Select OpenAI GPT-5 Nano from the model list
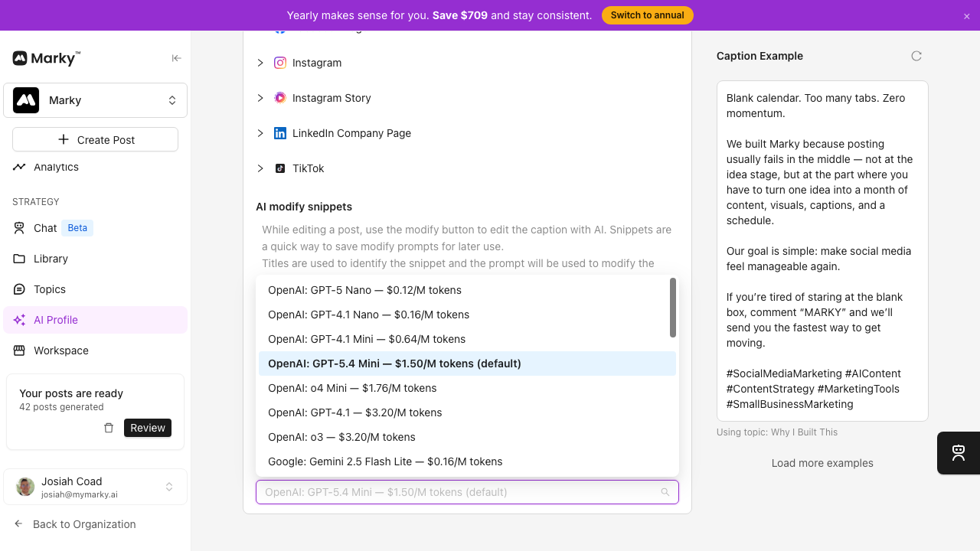This screenshot has width=980, height=551. 364,290
